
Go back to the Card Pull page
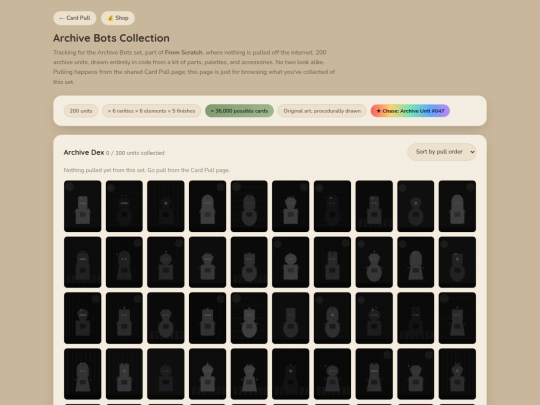(74, 18)
